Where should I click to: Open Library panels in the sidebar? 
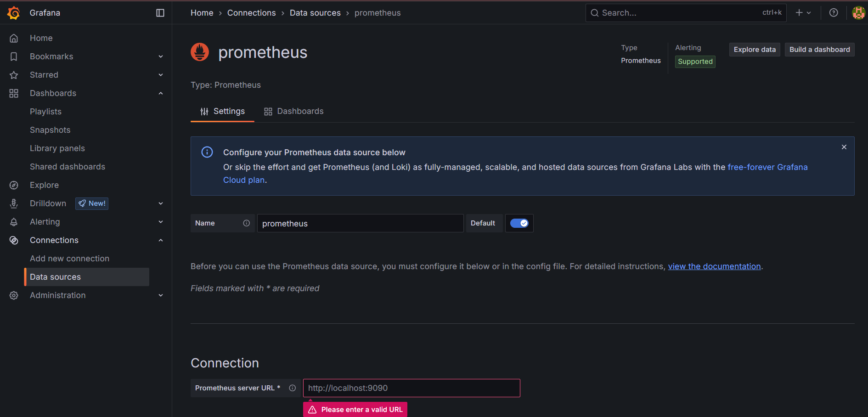[x=57, y=148]
